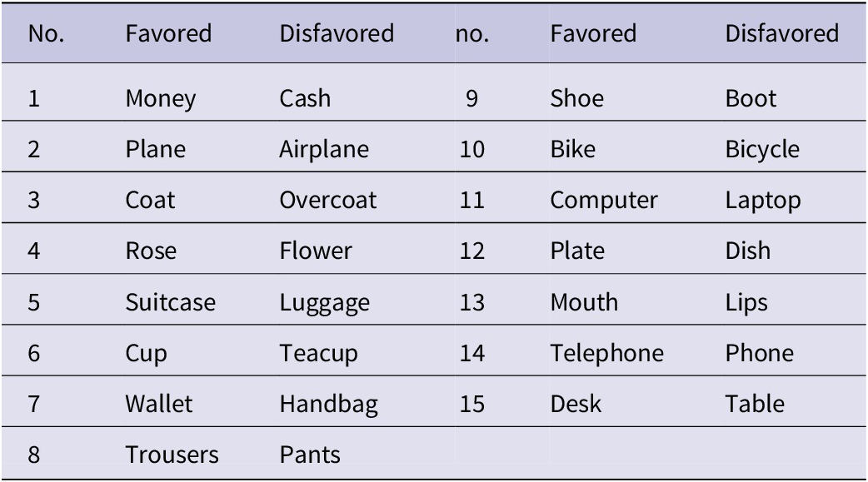Click the Desk entry in row 15
Image resolution: width=868 pixels, height=482 pixels.
point(576,404)
